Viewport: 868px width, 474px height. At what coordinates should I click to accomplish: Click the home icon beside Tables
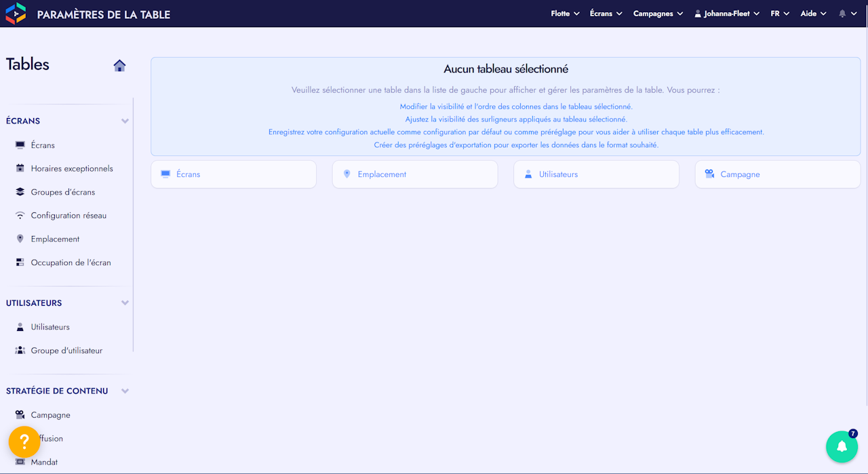(x=119, y=66)
